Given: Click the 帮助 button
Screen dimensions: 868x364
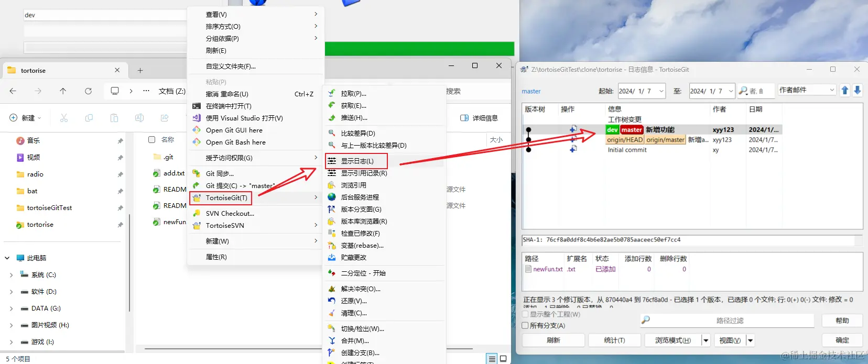Looking at the screenshot, I should [x=842, y=321].
